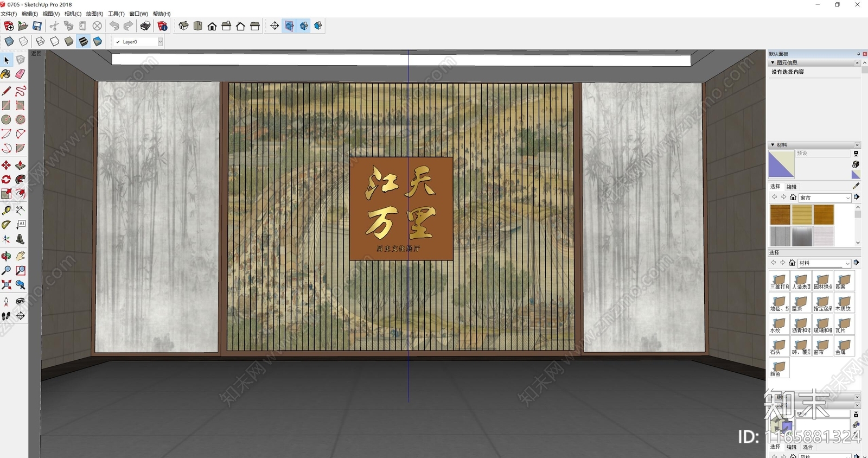Open the details arrow beside 窗帘 dropdown

tap(857, 197)
